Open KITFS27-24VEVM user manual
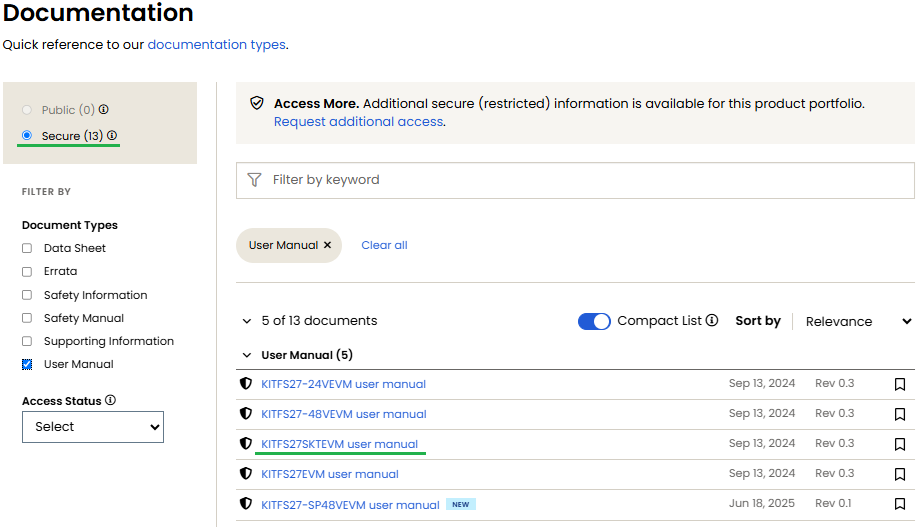Screen dimensions: 922x527 tap(343, 384)
